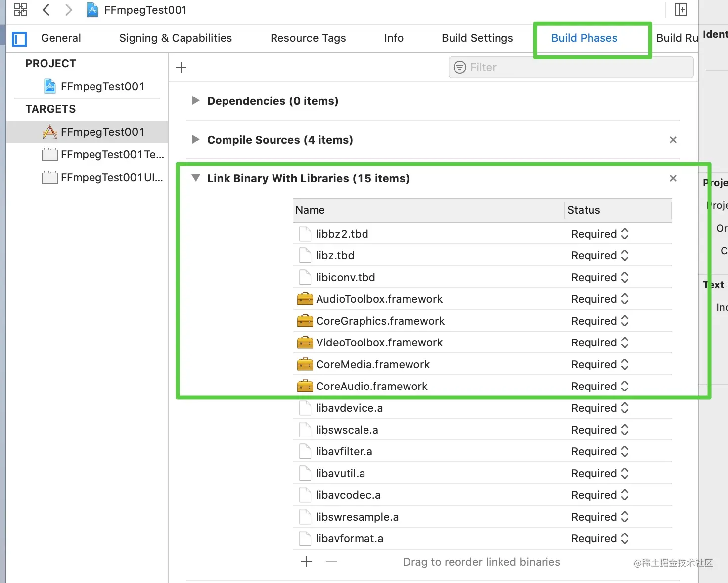Open status dropdown for libavformat.a
Screen dimensions: 728x583
pos(599,538)
